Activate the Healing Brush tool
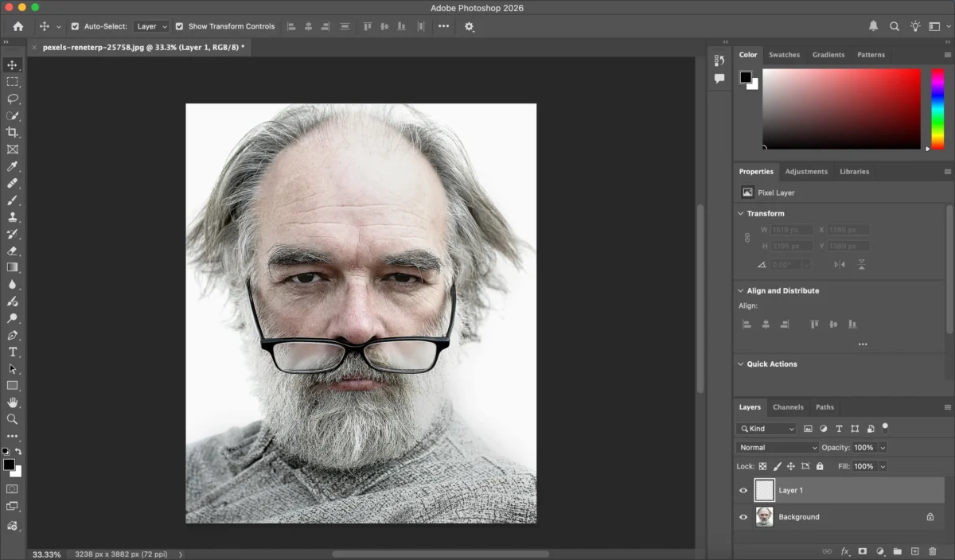 pos(12,183)
